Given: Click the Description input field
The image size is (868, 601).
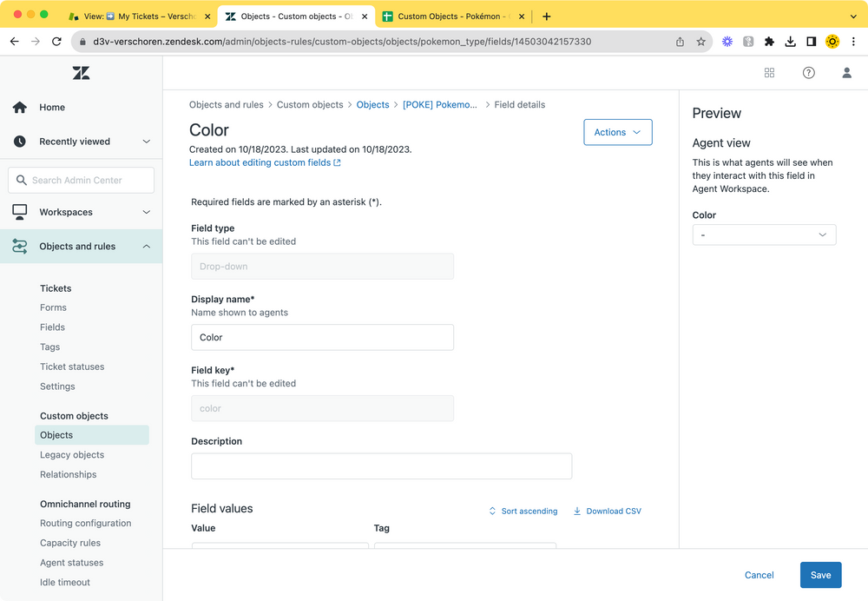Looking at the screenshot, I should pyautogui.click(x=381, y=466).
